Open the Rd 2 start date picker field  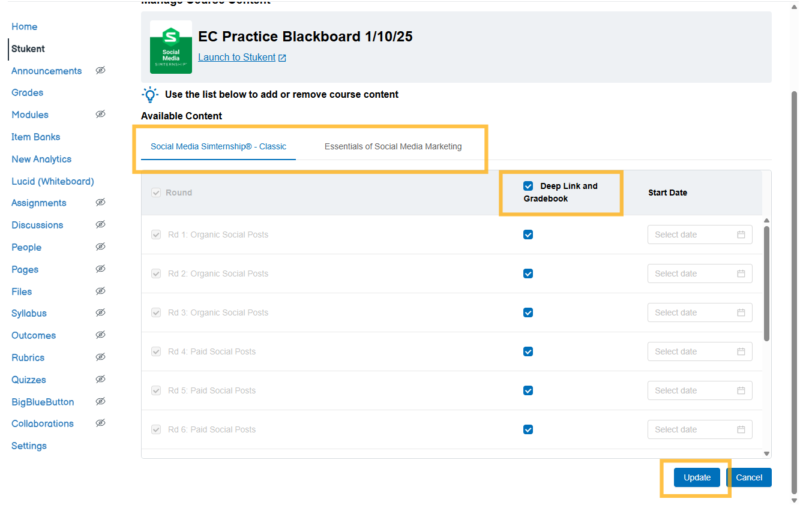(x=700, y=273)
